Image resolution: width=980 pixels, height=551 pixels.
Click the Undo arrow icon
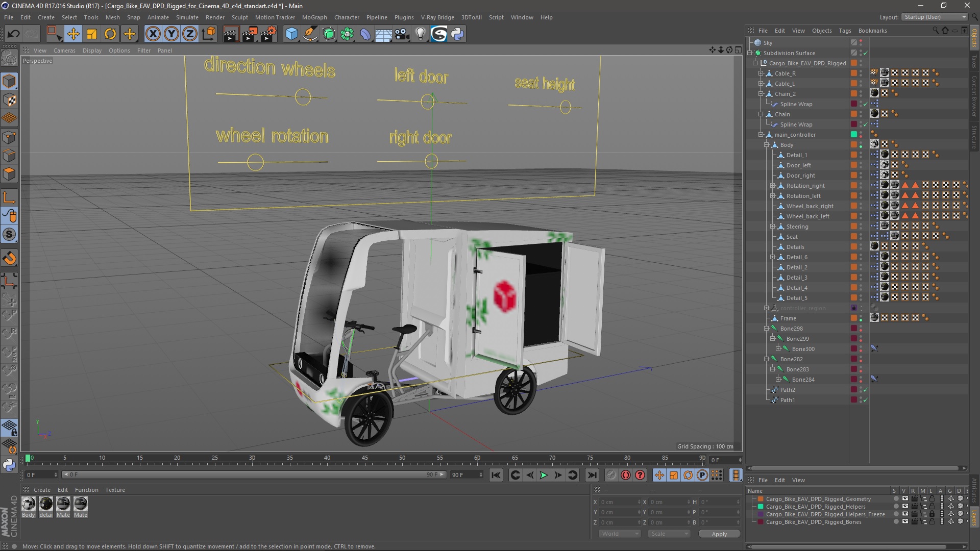13,34
